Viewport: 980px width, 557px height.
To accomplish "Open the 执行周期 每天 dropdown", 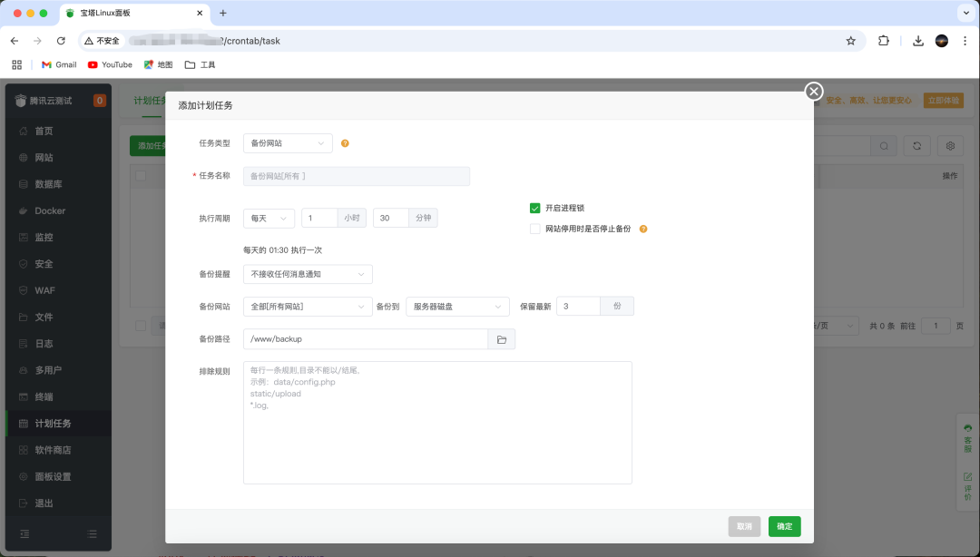I will tap(269, 219).
